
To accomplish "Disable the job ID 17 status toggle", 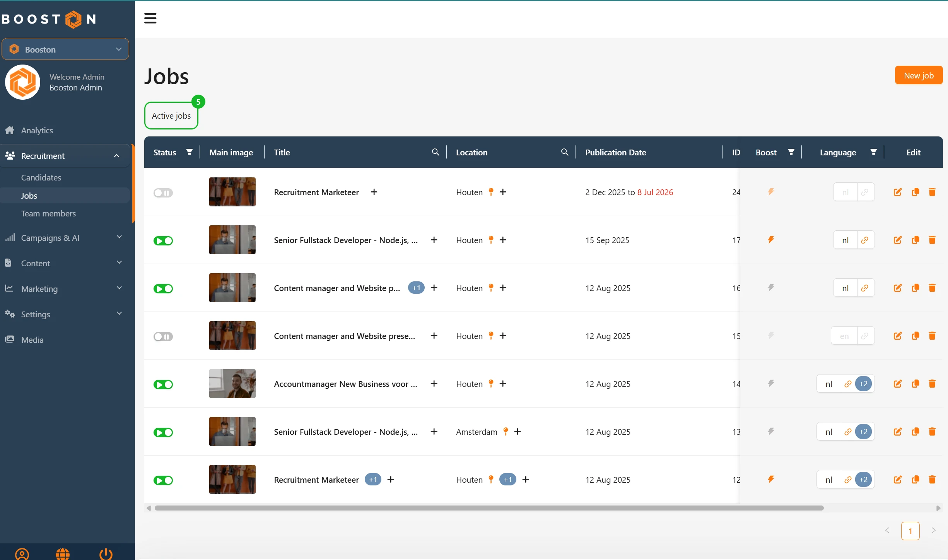I will [163, 241].
